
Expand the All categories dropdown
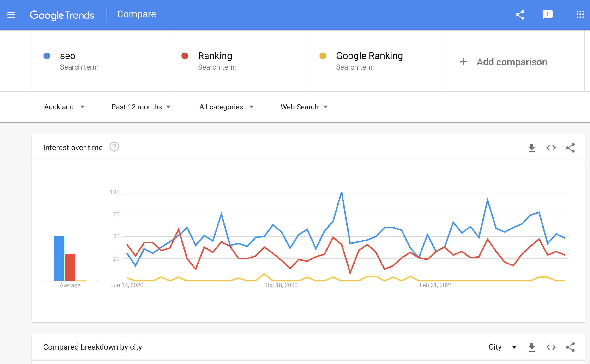point(226,107)
